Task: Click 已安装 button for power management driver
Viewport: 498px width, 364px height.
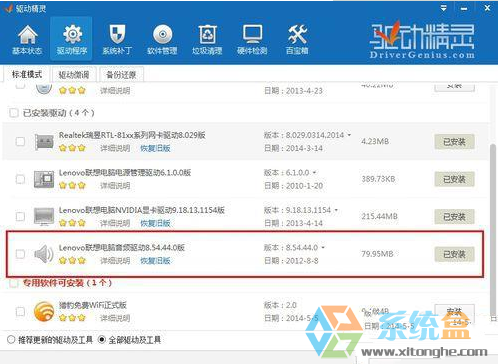Action: (454, 179)
